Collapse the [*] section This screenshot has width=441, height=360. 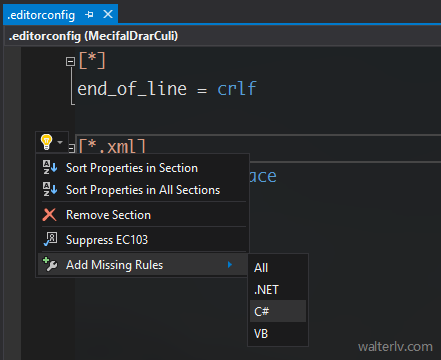coord(70,61)
